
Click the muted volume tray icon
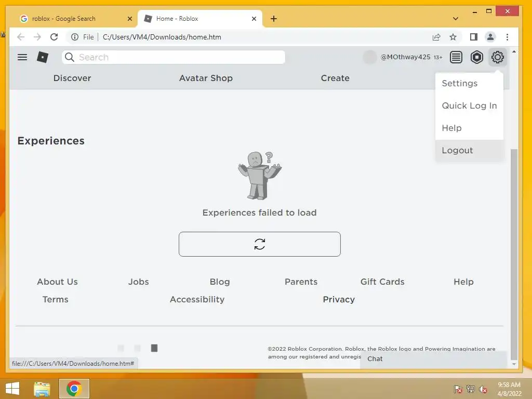click(x=483, y=389)
